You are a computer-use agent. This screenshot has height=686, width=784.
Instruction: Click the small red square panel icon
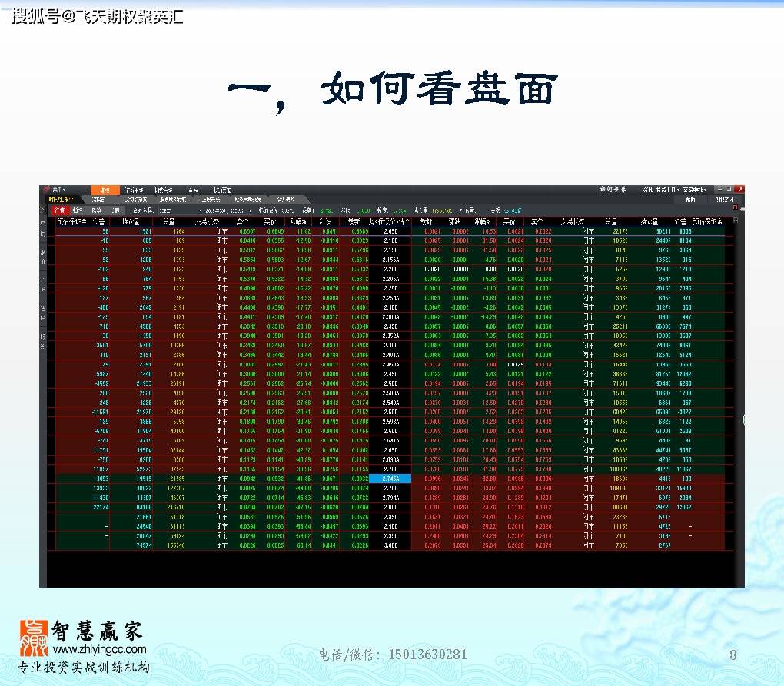click(735, 208)
